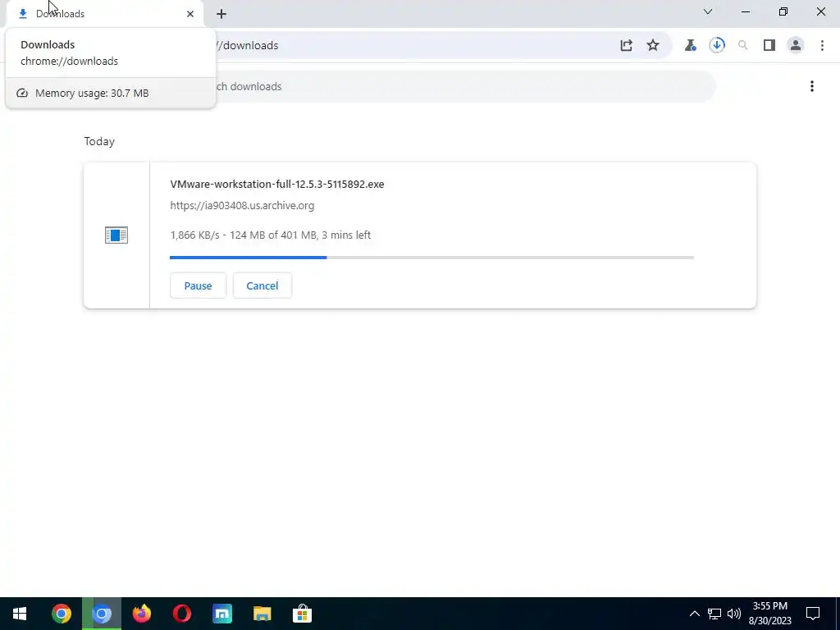Cancel the VMware download
The image size is (840, 630).
click(x=262, y=285)
